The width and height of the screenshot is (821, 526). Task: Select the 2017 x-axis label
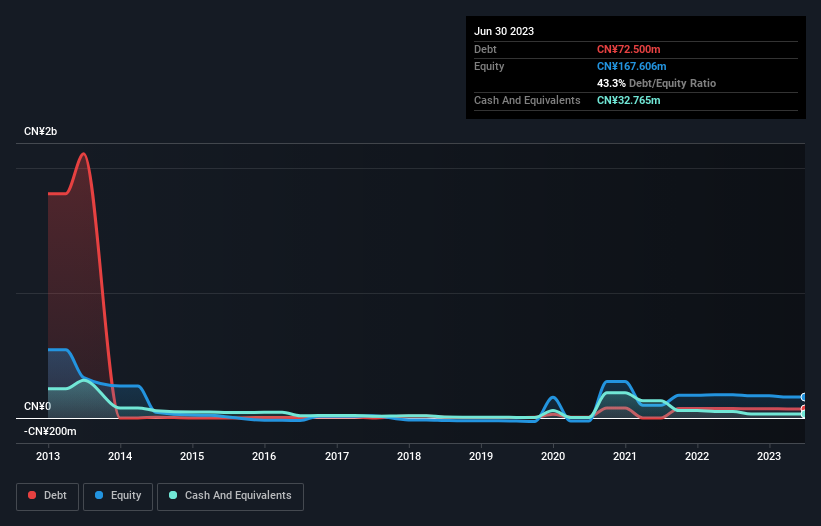[x=337, y=456]
